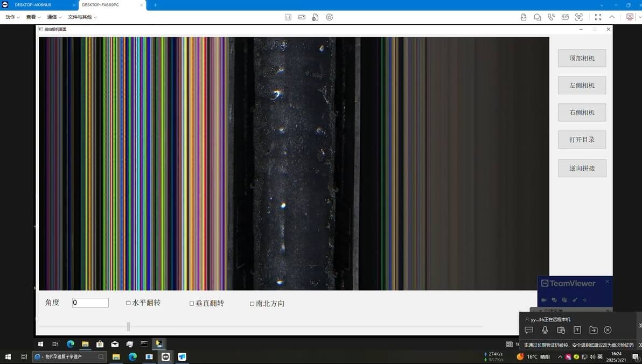Click the TeamViewer icon in the outer taskbar
This screenshot has height=364, width=642.
tap(166, 356)
